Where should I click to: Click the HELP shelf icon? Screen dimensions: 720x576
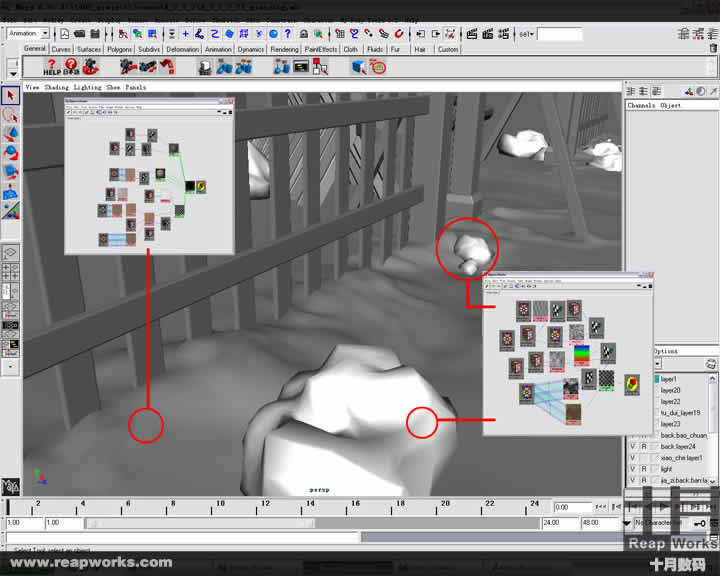click(52, 68)
